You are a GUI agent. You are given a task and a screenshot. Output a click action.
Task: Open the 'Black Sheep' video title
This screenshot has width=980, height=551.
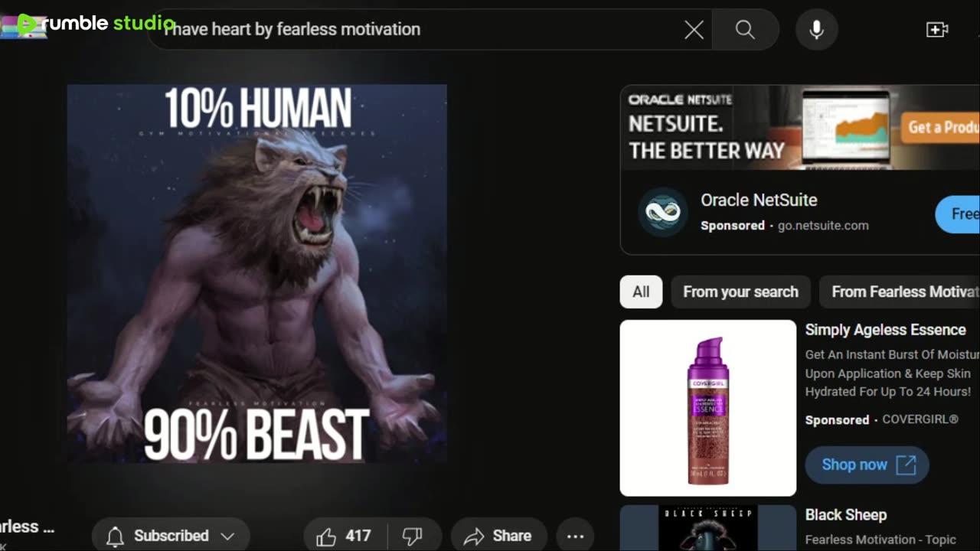pyautogui.click(x=845, y=515)
